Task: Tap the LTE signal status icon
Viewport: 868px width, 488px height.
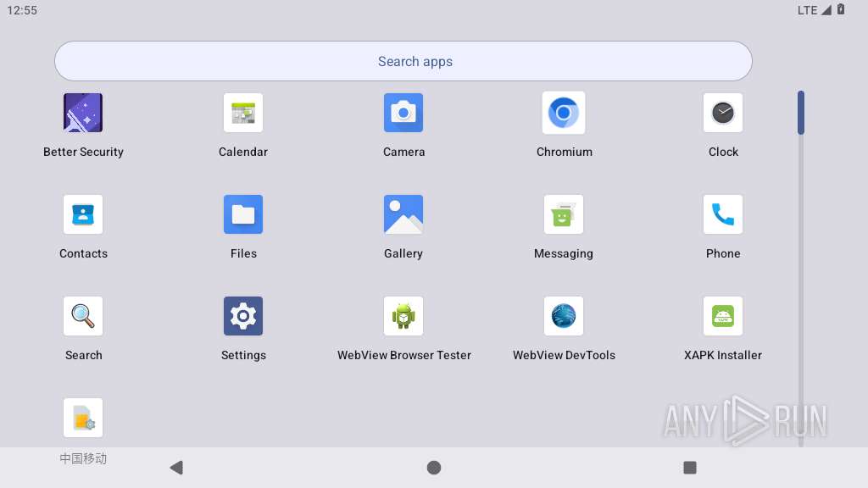Action: tap(815, 10)
